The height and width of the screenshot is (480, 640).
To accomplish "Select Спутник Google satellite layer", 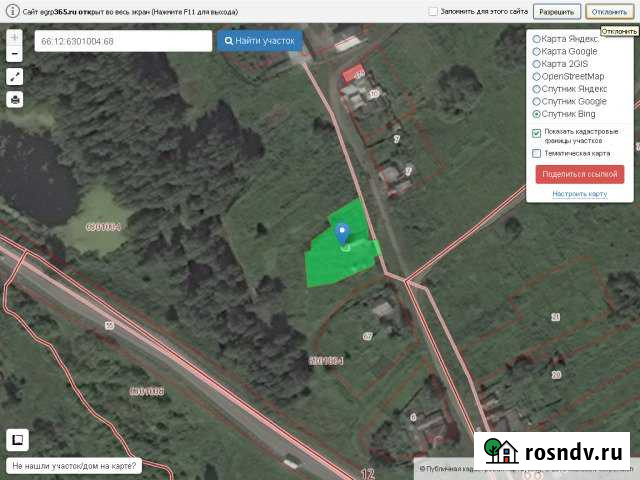I will [537, 101].
